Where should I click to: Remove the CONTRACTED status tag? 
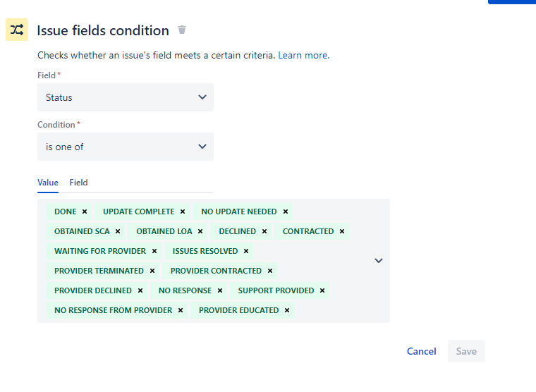[342, 231]
